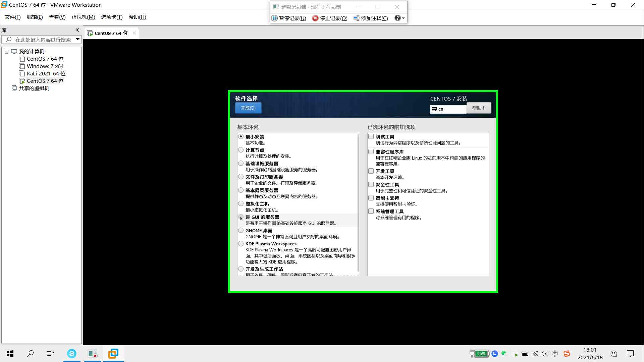Viewport: 644px width, 362px height.
Task: Select 虚拟化主机 radio button
Action: tap(241, 203)
